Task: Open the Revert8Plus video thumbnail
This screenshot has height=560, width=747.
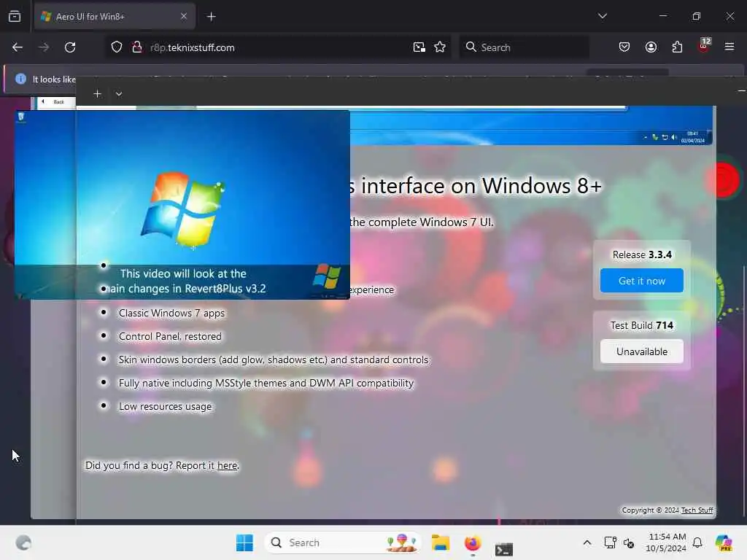Action: 182,205
